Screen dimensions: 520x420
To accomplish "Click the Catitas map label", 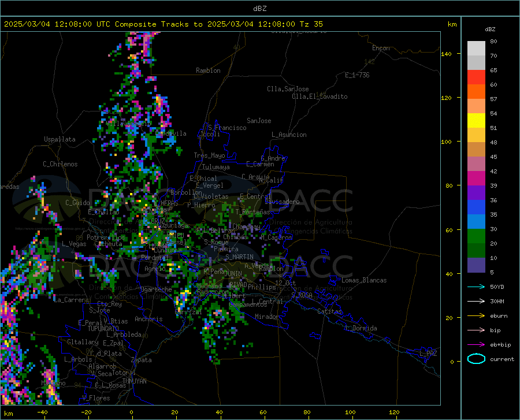I will (x=329, y=311).
